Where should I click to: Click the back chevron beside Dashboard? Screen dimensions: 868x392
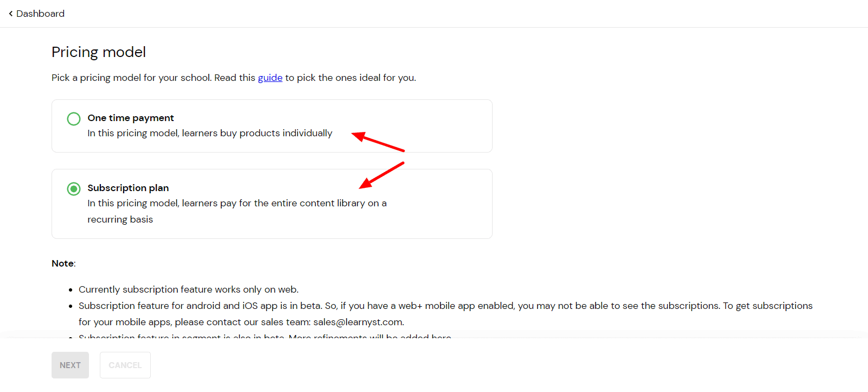pos(11,14)
